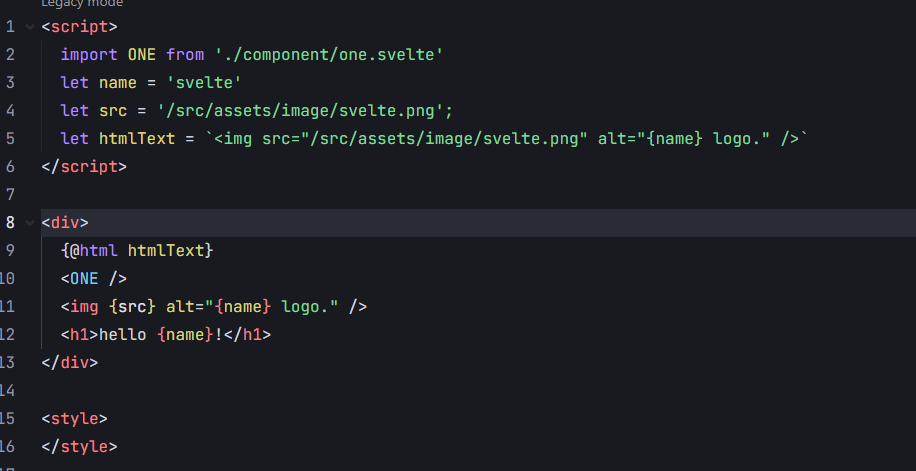Click line number 2 in the gutter
Image resolution: width=916 pixels, height=471 pixels.
pos(10,55)
